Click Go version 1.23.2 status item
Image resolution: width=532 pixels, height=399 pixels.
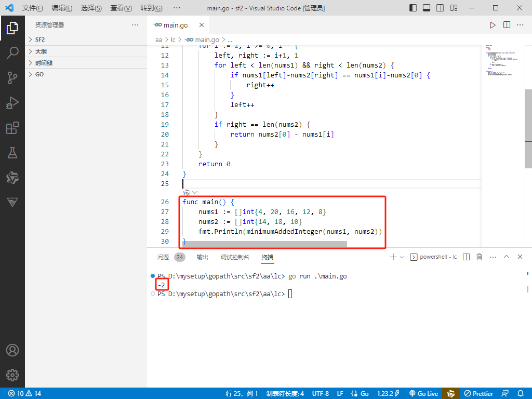pyautogui.click(x=388, y=394)
